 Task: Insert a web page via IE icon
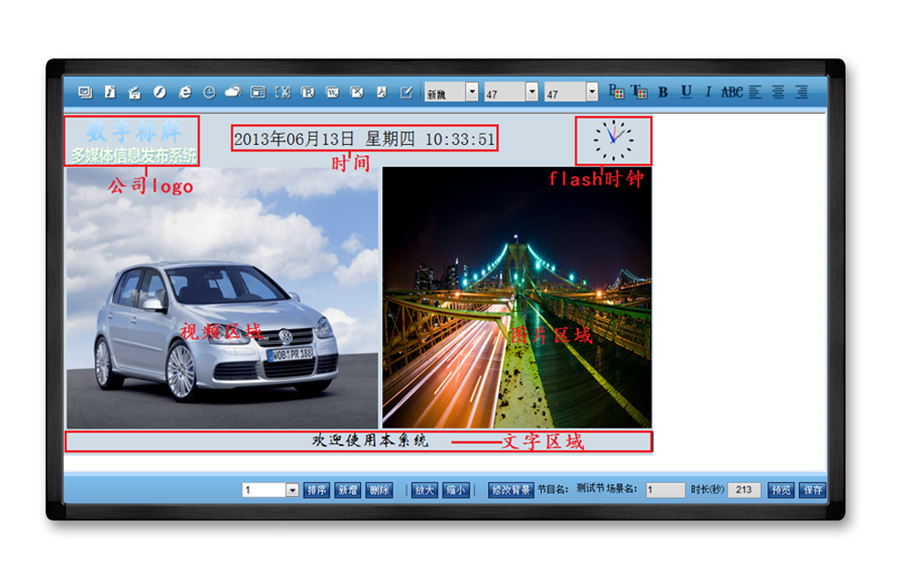pyautogui.click(x=184, y=92)
